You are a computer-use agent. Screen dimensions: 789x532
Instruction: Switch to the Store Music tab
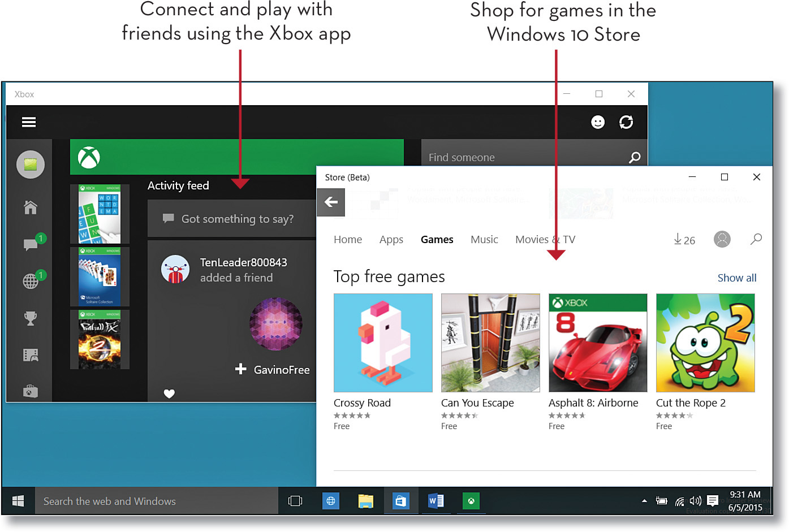(x=484, y=240)
